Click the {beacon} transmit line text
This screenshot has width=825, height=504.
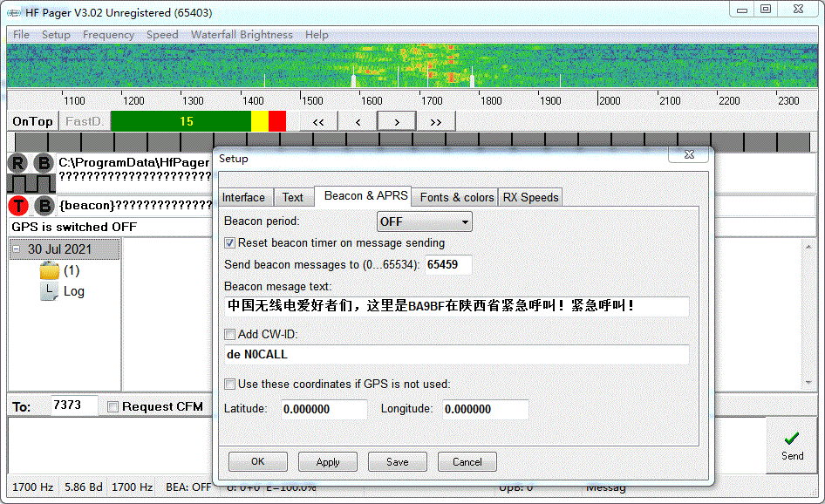(136, 205)
